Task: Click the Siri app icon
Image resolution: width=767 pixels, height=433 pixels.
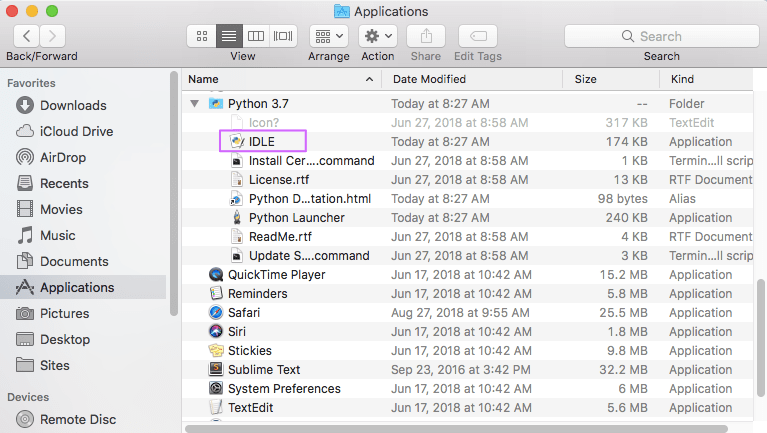Action: coord(216,332)
